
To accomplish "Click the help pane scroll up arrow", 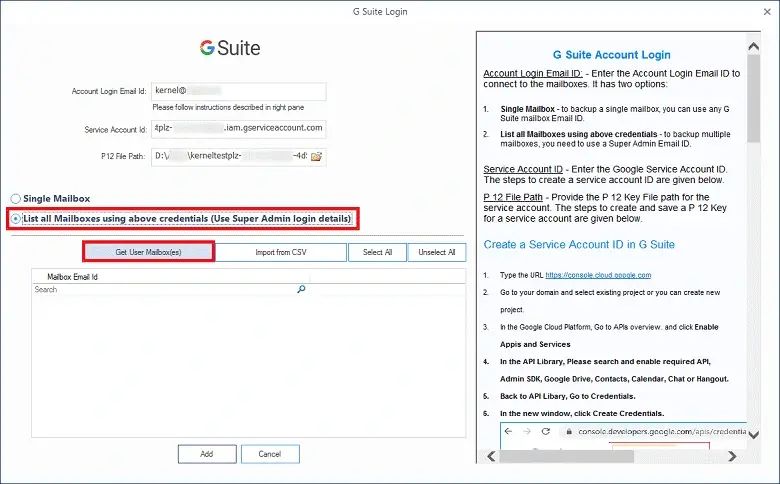I will 754,46.
